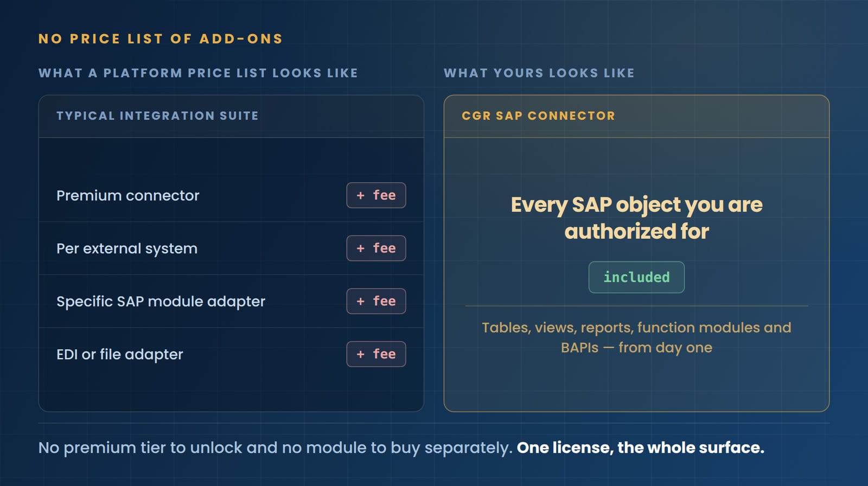Click the bold One license, the whole surface text
The width and height of the screenshot is (868, 486).
tap(640, 447)
